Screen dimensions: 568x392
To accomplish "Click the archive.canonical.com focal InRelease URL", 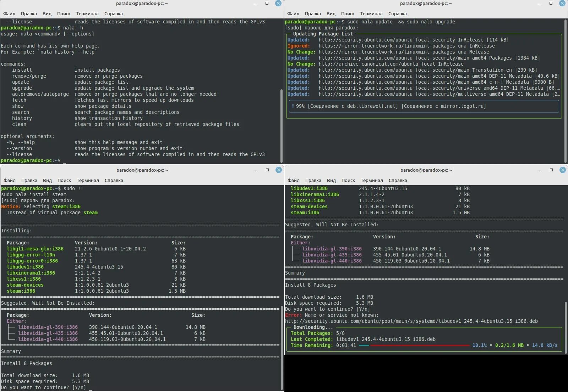I will click(391, 64).
